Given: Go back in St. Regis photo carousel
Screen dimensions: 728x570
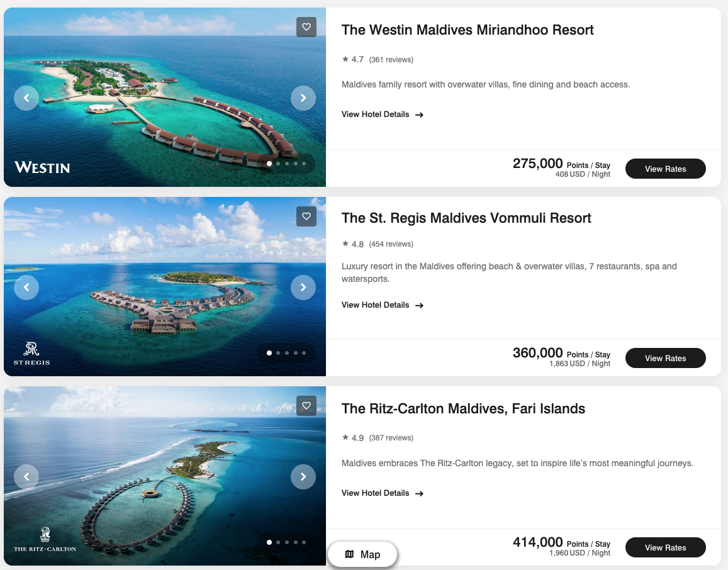Looking at the screenshot, I should pos(26,288).
